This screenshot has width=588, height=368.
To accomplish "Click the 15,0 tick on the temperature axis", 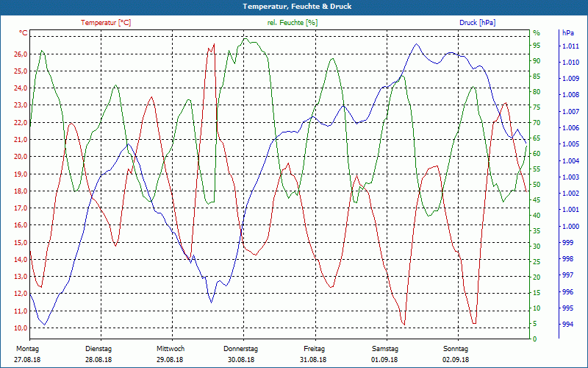I will click(x=21, y=242).
